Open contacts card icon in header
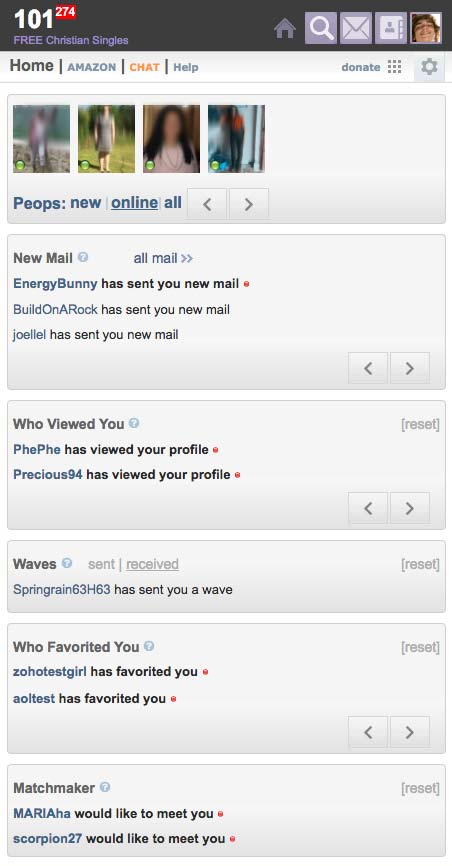Screen dimensions: 452x866 (391, 28)
